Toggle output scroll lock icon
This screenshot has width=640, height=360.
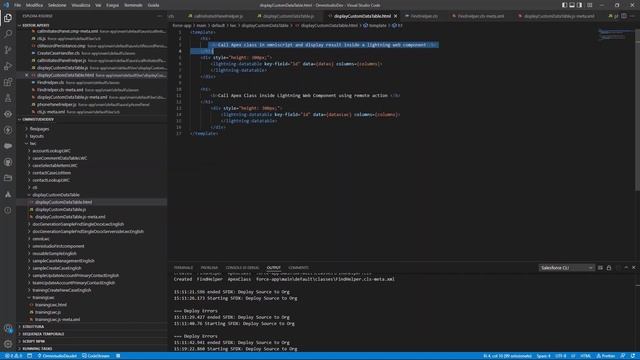609,268
